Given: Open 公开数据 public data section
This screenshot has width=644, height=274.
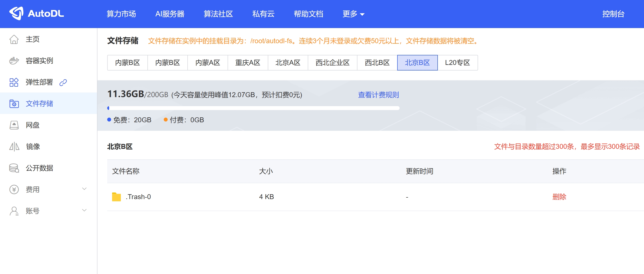Looking at the screenshot, I should pos(39,168).
